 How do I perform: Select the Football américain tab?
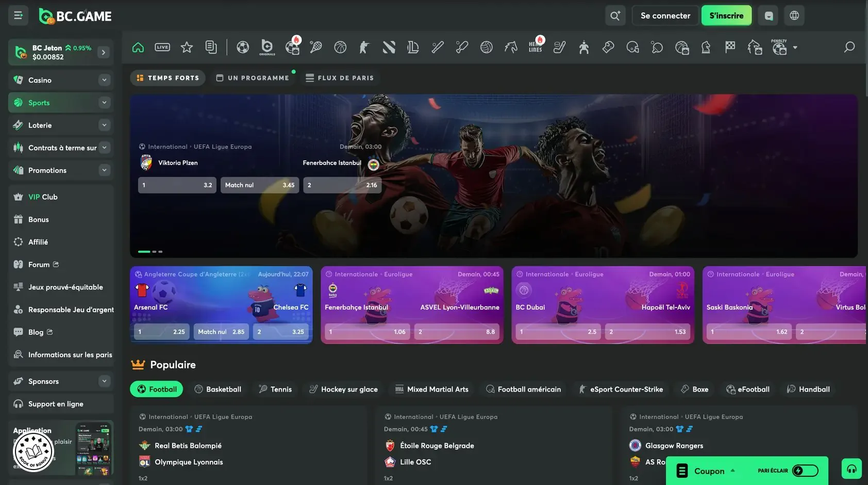tap(523, 389)
